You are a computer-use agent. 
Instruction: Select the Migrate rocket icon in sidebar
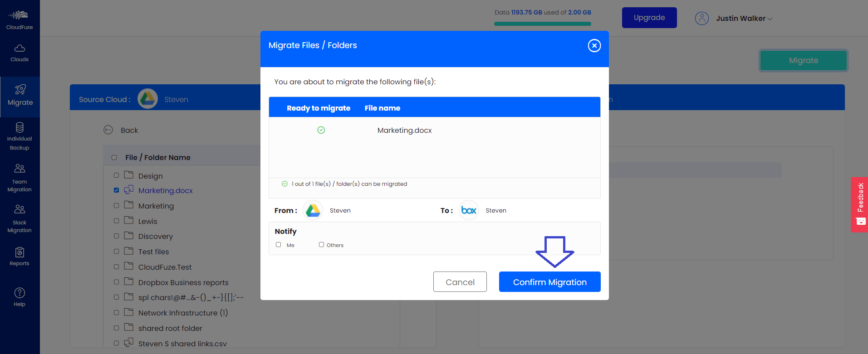[20, 89]
